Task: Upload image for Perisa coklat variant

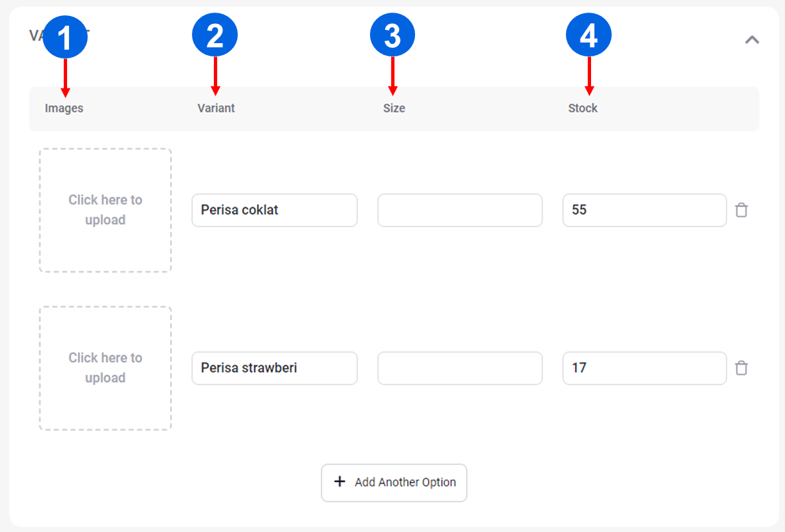Action: [x=105, y=210]
